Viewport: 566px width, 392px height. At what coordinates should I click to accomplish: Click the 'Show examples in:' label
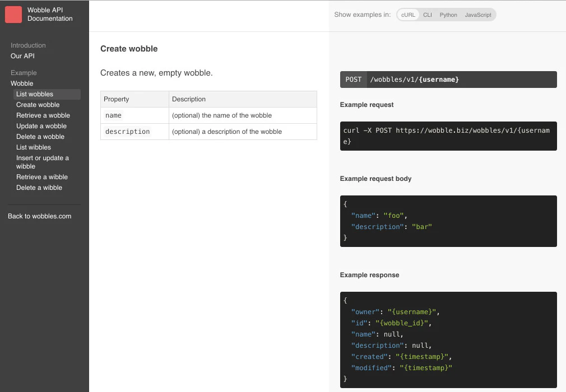tap(362, 15)
